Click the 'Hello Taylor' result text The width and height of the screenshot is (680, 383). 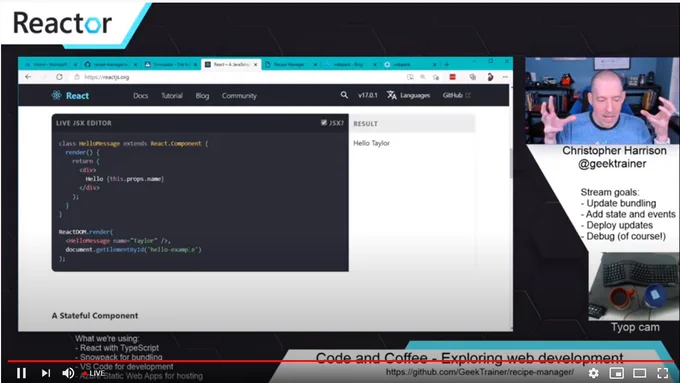coord(372,143)
